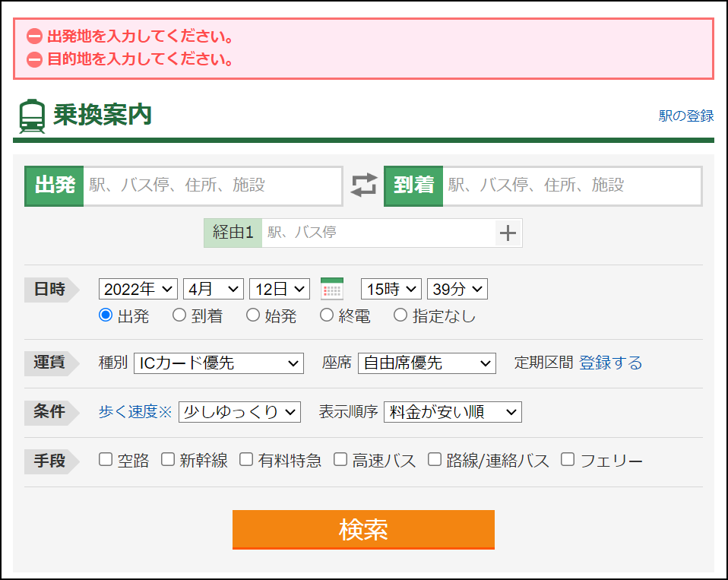Open the calendar icon next to date fields
The image size is (728, 580).
point(331,288)
